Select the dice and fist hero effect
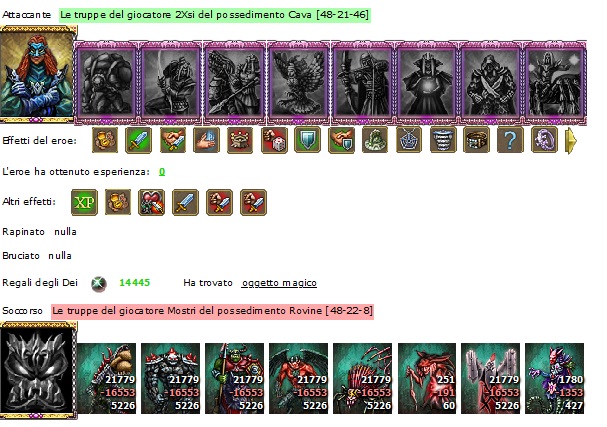The width and height of the screenshot is (607, 427). click(274, 140)
